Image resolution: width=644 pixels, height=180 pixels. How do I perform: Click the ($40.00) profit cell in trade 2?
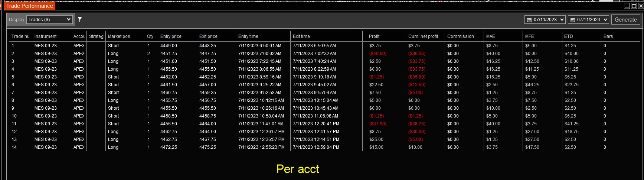point(378,54)
